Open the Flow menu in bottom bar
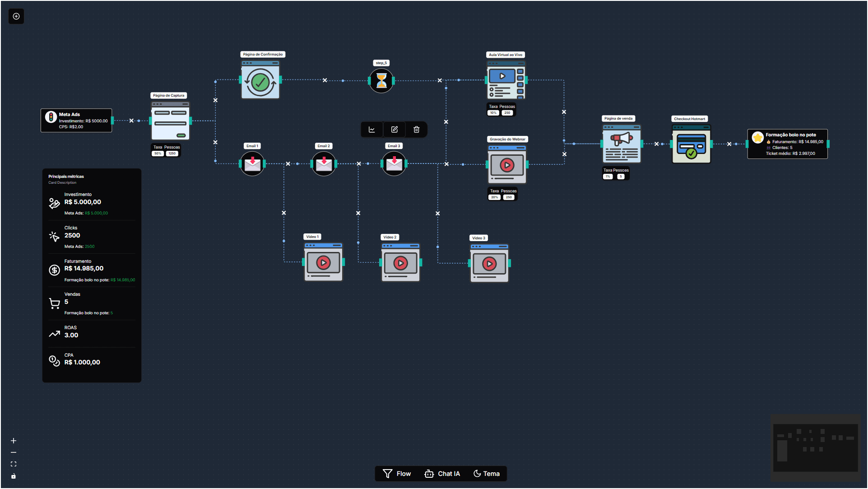 397,474
